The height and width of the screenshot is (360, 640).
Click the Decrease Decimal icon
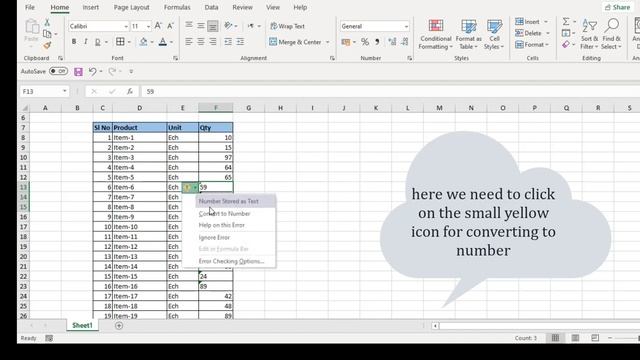[x=404, y=42]
